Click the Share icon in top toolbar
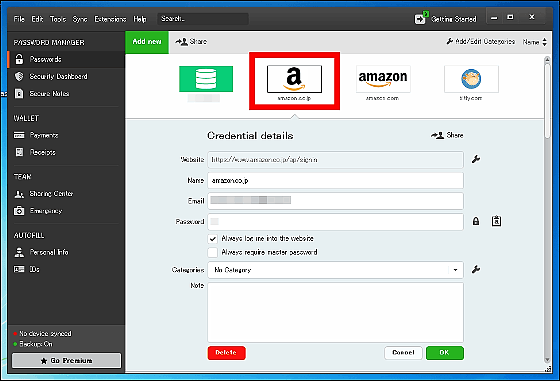This screenshot has height=381, width=560. 181,41
